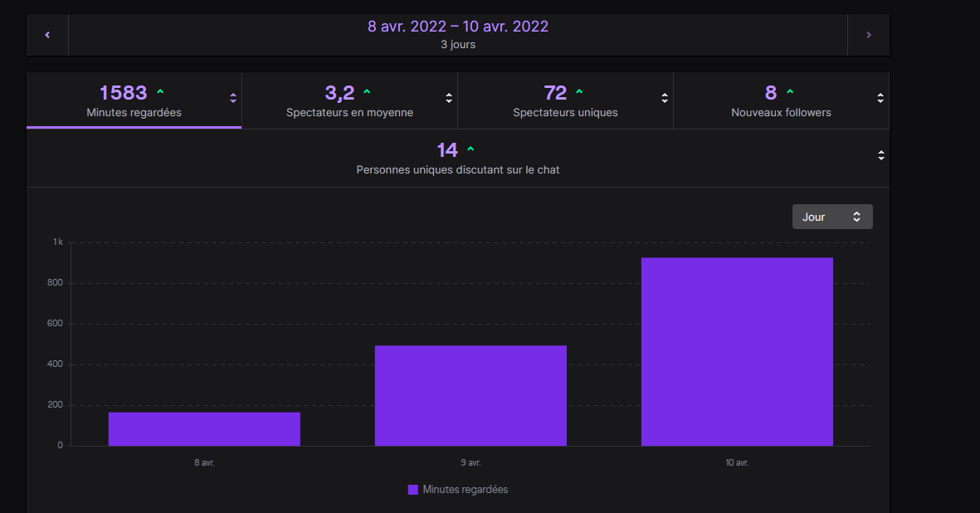
Task: Click the 8 avr. bar in chart
Action: coord(204,428)
